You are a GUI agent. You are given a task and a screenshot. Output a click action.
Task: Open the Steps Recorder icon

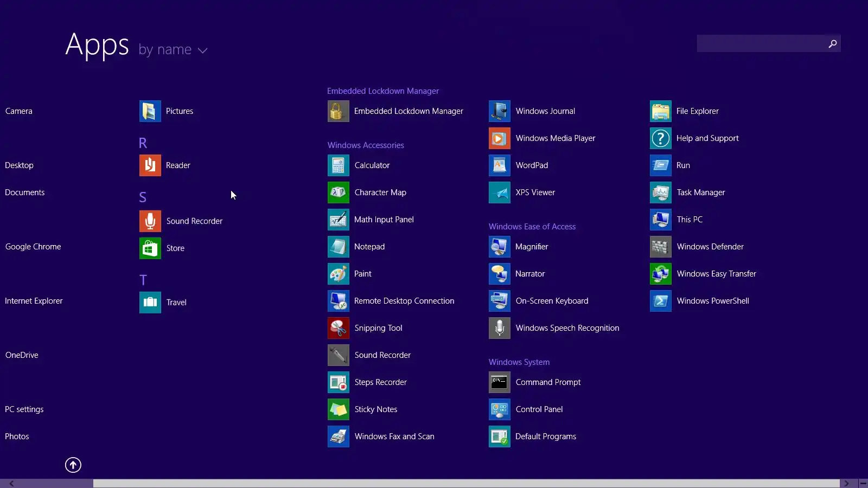click(x=339, y=382)
